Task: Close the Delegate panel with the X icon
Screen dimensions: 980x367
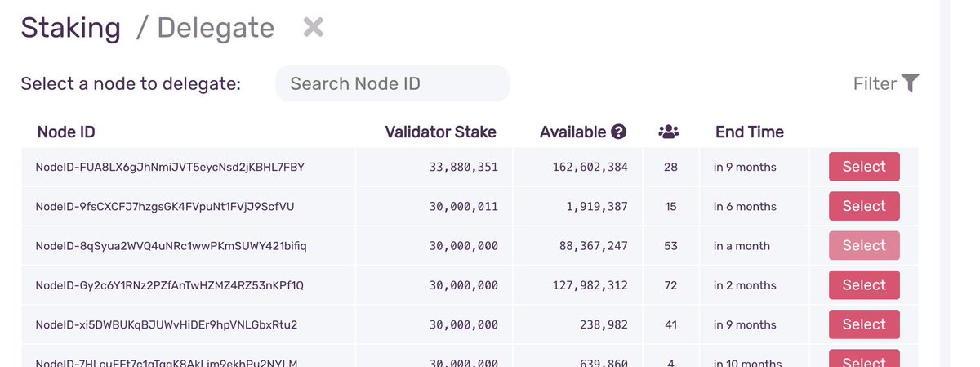Action: pos(314,27)
